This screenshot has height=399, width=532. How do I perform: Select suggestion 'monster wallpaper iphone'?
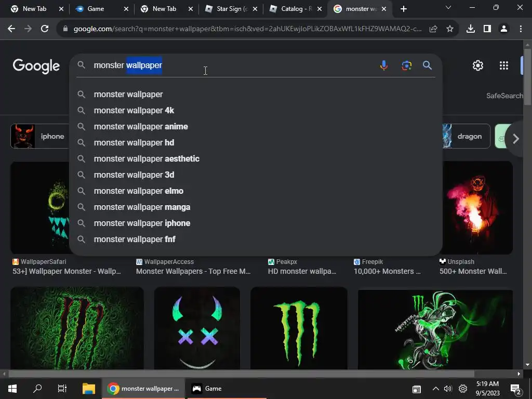click(x=256, y=223)
